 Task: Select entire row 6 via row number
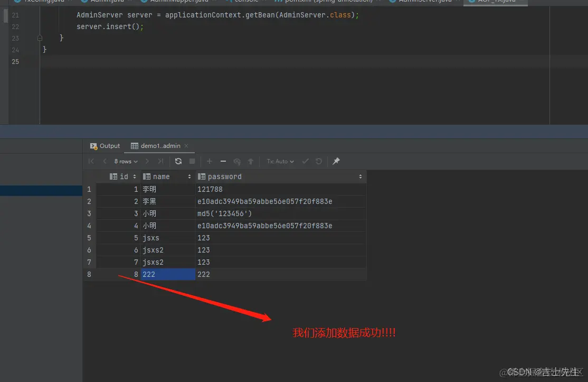point(89,250)
